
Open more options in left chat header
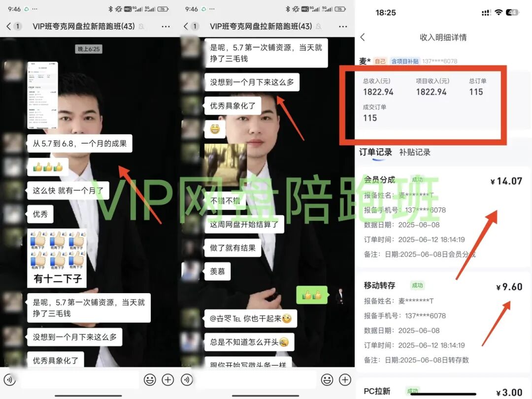(166, 26)
